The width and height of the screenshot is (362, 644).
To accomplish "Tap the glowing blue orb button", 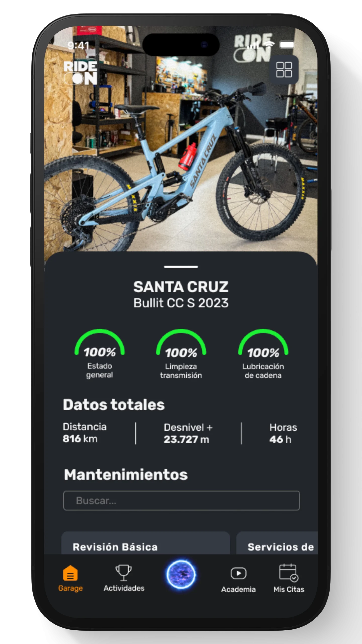I will 181,575.
